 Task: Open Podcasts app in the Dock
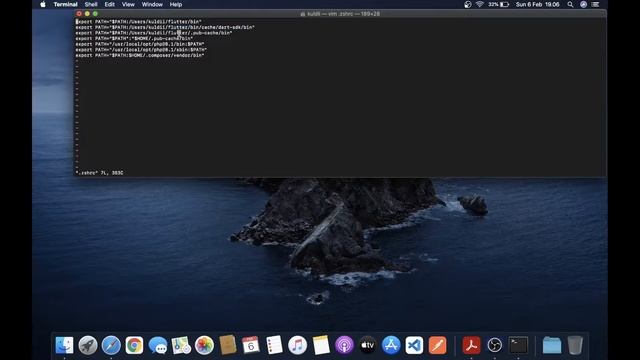344,345
